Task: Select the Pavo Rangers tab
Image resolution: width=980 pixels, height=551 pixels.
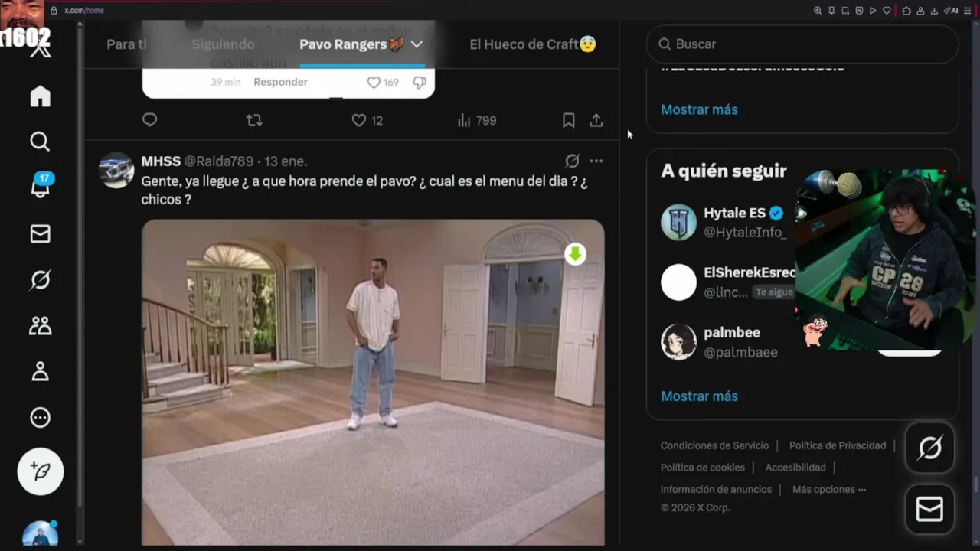Action: click(x=351, y=44)
